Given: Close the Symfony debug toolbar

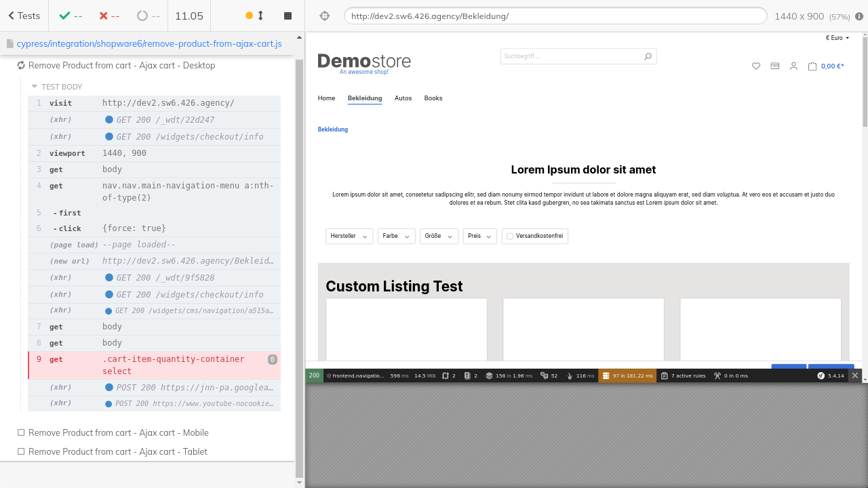Looking at the screenshot, I should [855, 375].
